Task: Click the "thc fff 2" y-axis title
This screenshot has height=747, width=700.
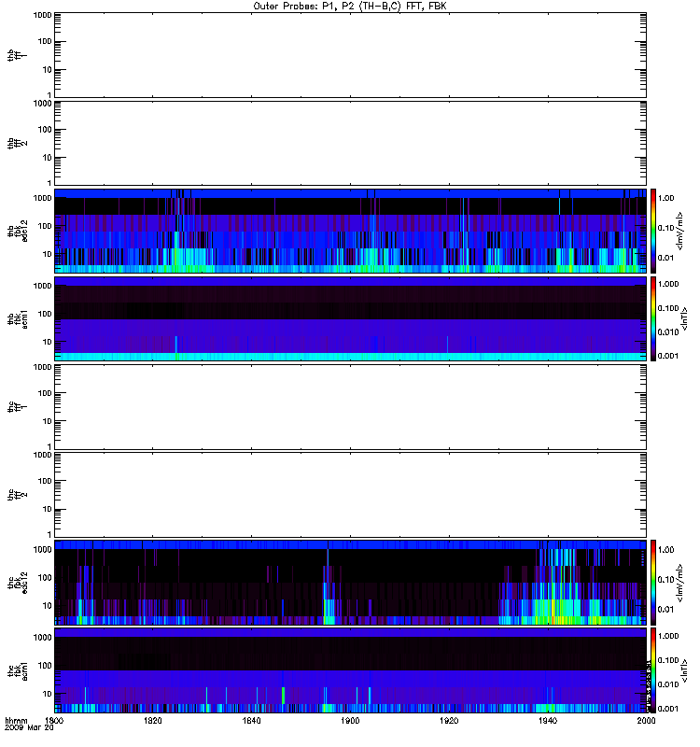Action: tap(17, 495)
